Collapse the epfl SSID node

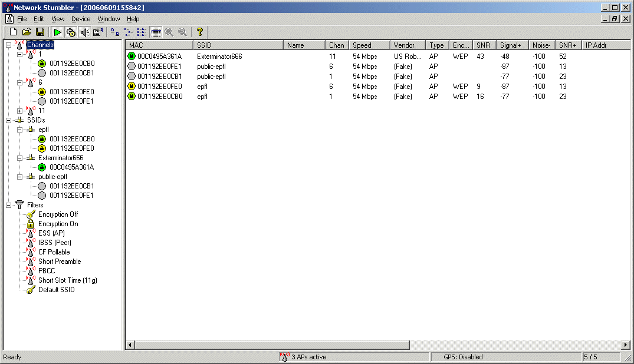20,130
